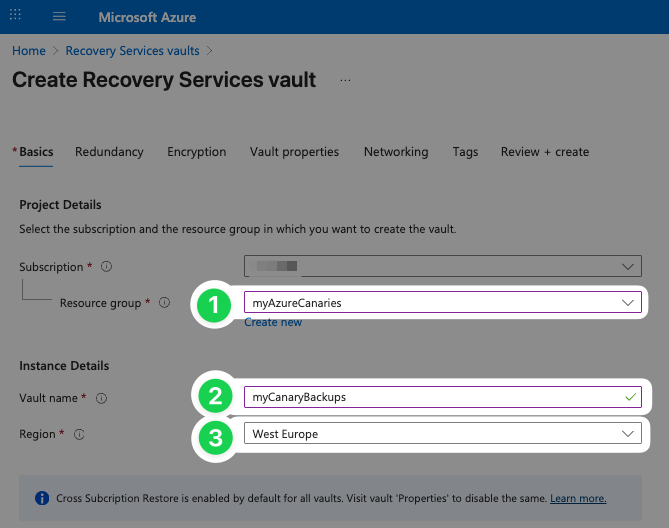This screenshot has width=669, height=528.
Task: Switch to the Vault properties tab
Action: pyautogui.click(x=294, y=152)
